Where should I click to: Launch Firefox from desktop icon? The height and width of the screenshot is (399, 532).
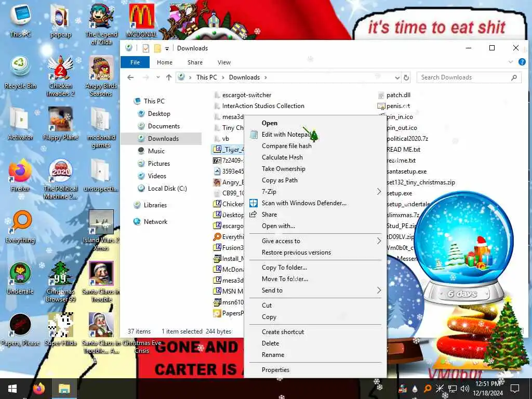point(20,175)
